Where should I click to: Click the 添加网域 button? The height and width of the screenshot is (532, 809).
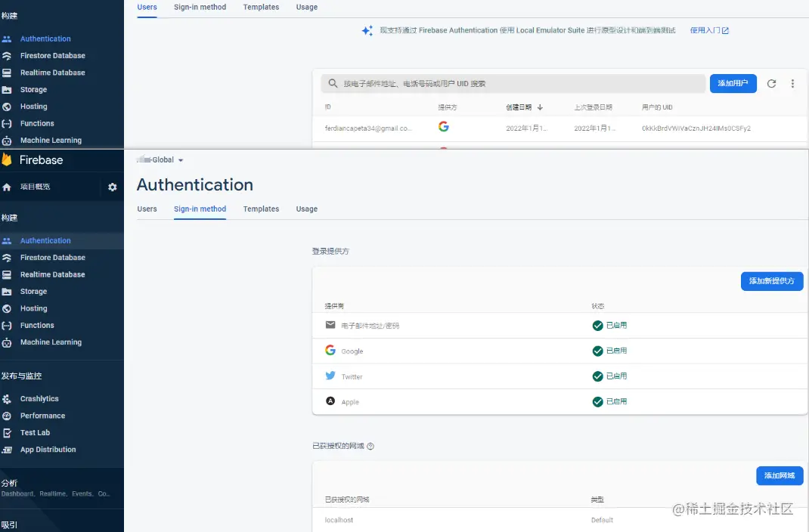coord(779,476)
